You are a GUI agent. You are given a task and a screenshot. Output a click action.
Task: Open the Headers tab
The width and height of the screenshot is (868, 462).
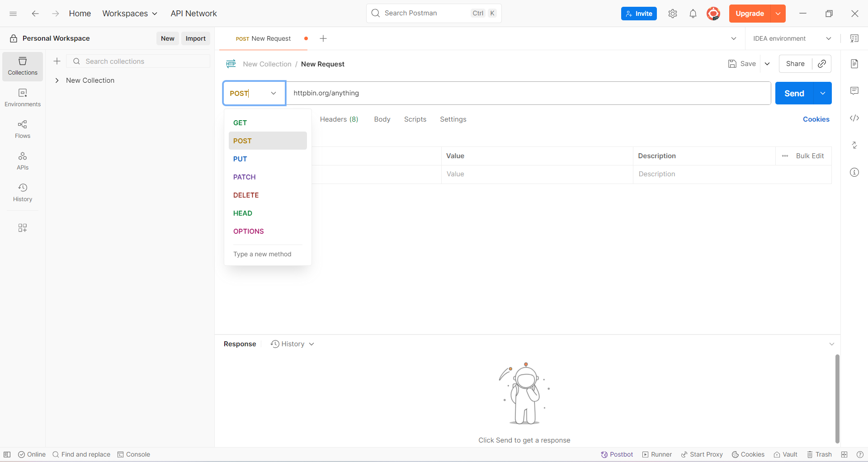339,119
